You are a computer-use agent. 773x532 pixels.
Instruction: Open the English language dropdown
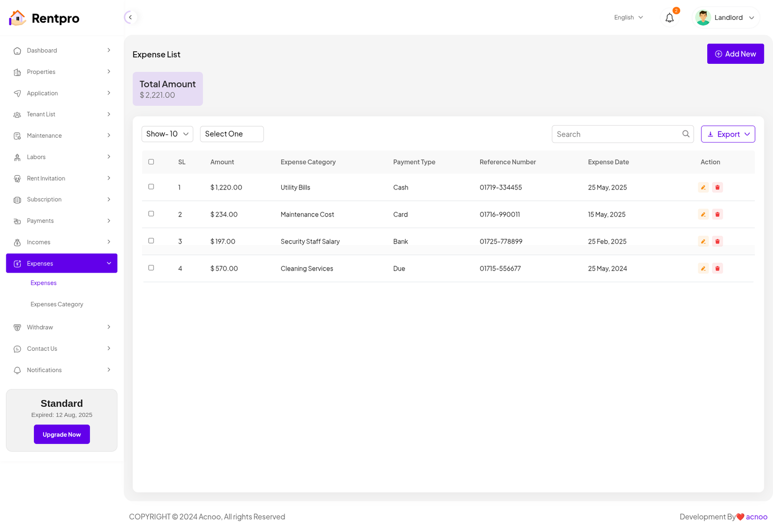point(628,17)
